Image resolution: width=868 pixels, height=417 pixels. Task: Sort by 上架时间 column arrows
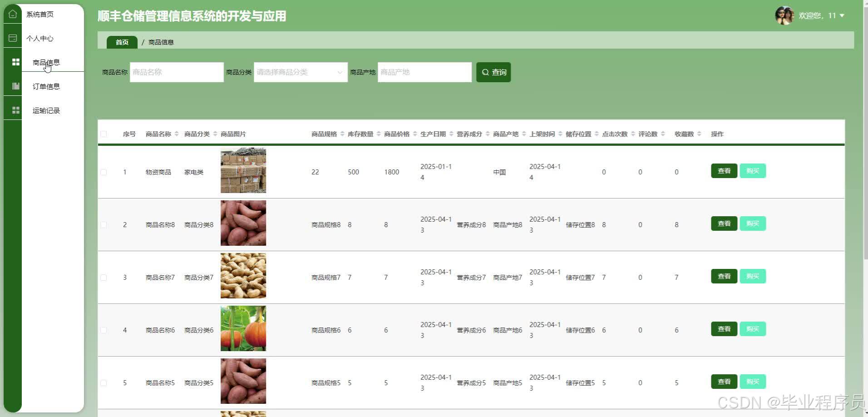coord(560,134)
